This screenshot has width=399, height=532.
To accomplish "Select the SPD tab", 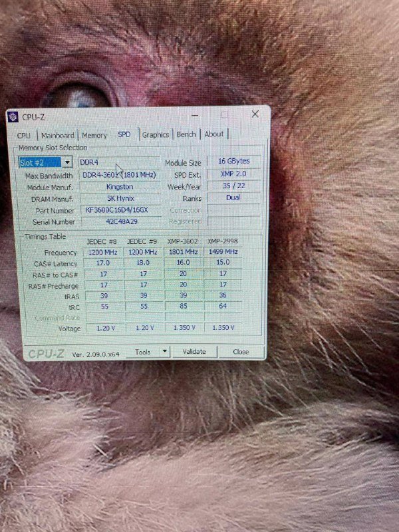I will click(124, 134).
